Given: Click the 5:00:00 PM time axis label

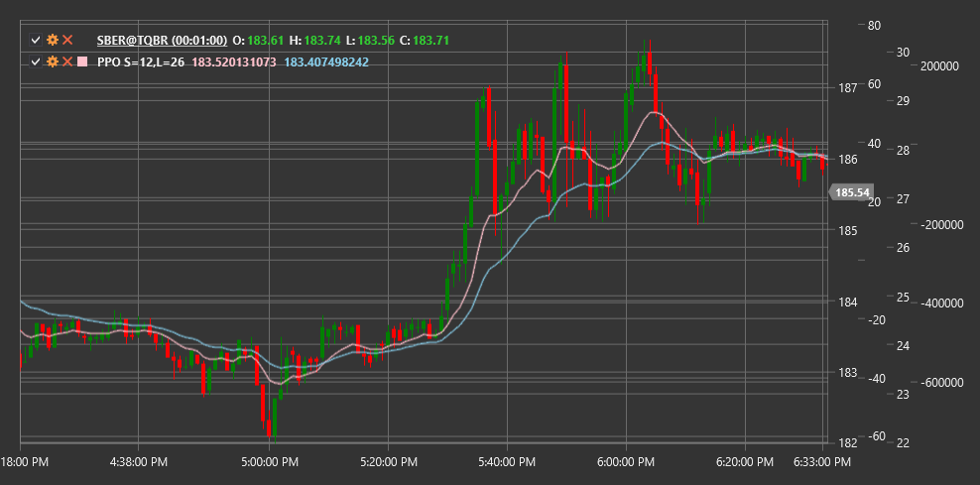Looking at the screenshot, I should (270, 462).
